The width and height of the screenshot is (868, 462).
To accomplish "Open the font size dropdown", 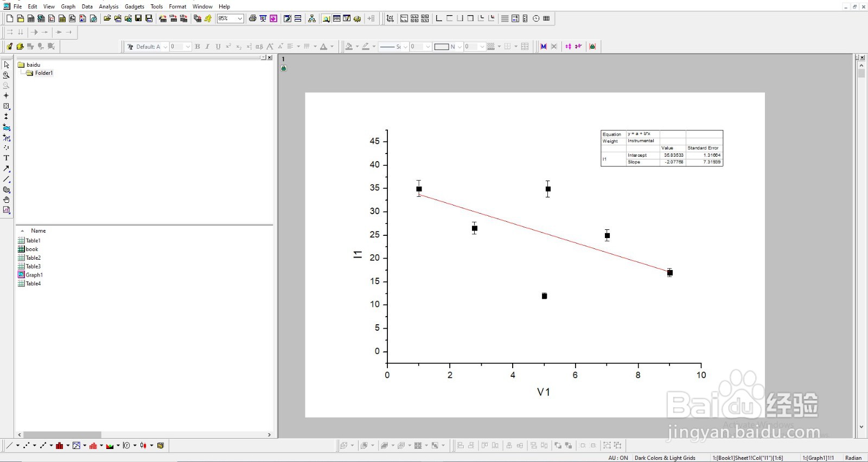I will coord(188,47).
